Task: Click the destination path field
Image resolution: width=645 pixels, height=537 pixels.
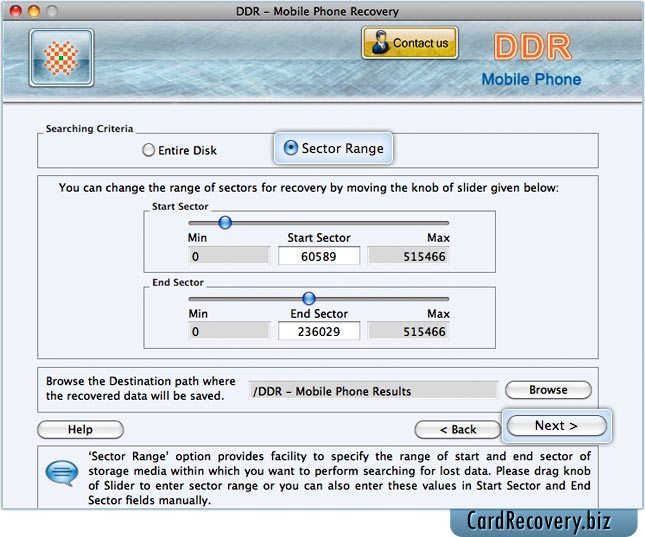Action: point(373,391)
